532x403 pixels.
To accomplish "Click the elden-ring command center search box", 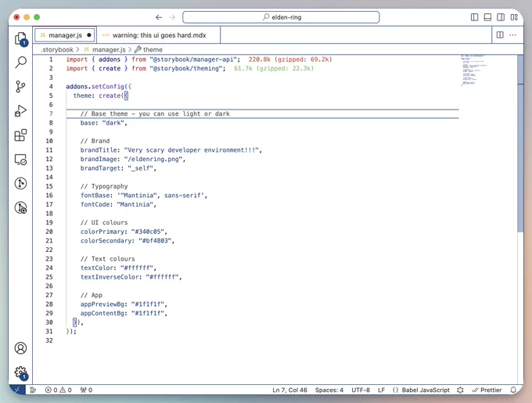I will (x=281, y=17).
